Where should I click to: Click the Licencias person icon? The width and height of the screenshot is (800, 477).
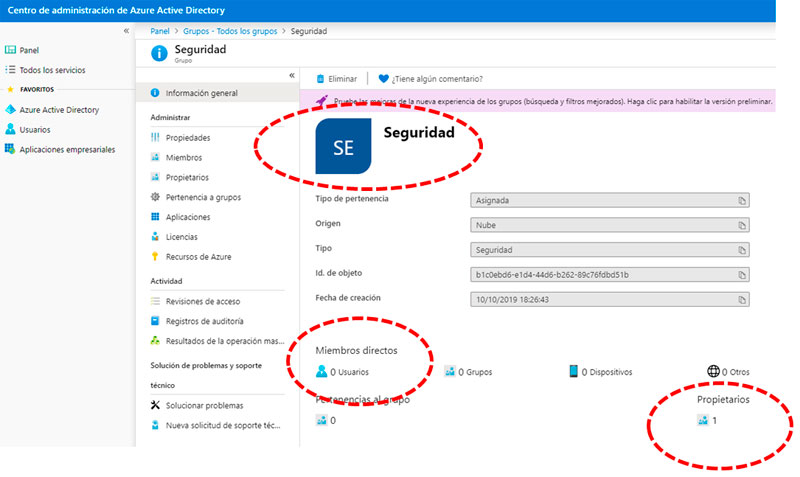(155, 237)
